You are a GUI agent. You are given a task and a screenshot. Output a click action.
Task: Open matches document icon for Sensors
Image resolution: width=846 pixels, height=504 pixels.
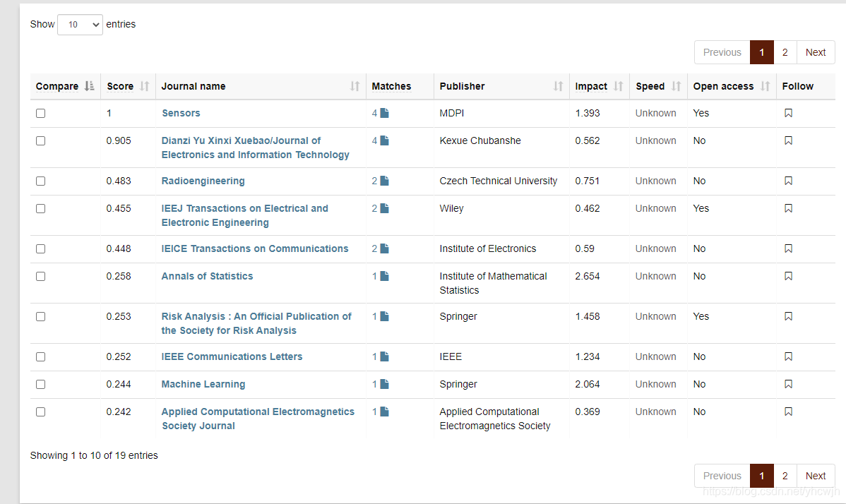tap(384, 113)
